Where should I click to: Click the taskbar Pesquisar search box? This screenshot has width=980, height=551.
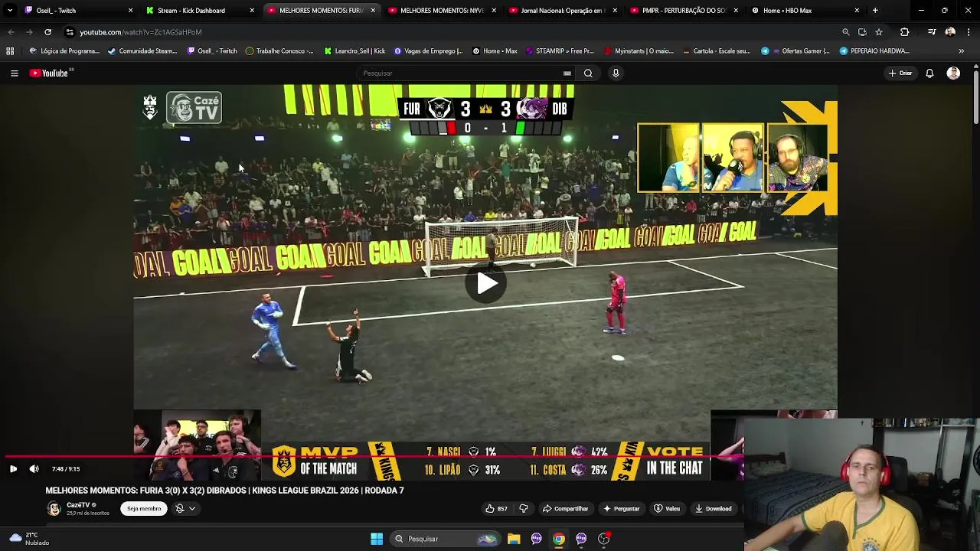click(x=444, y=539)
